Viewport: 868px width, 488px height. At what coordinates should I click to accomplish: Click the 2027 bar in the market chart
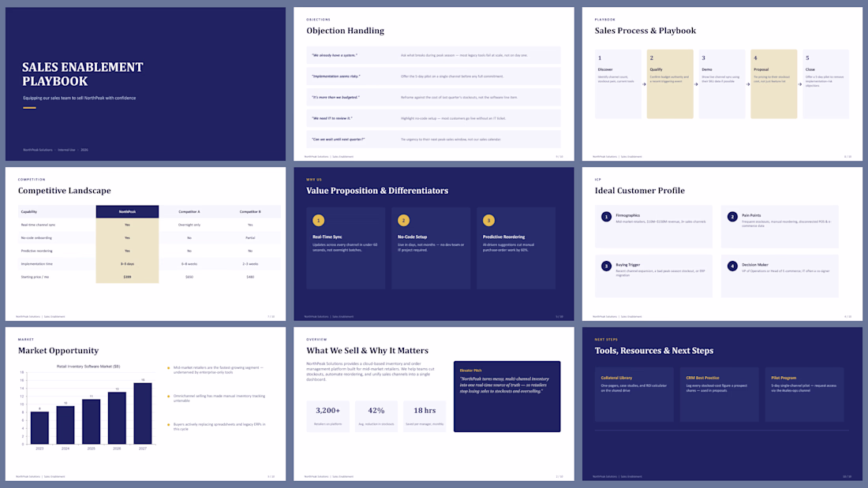pyautogui.click(x=143, y=413)
